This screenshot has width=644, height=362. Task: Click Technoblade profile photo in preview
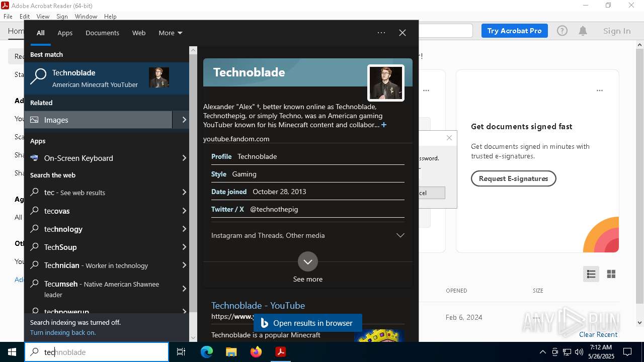[386, 83]
